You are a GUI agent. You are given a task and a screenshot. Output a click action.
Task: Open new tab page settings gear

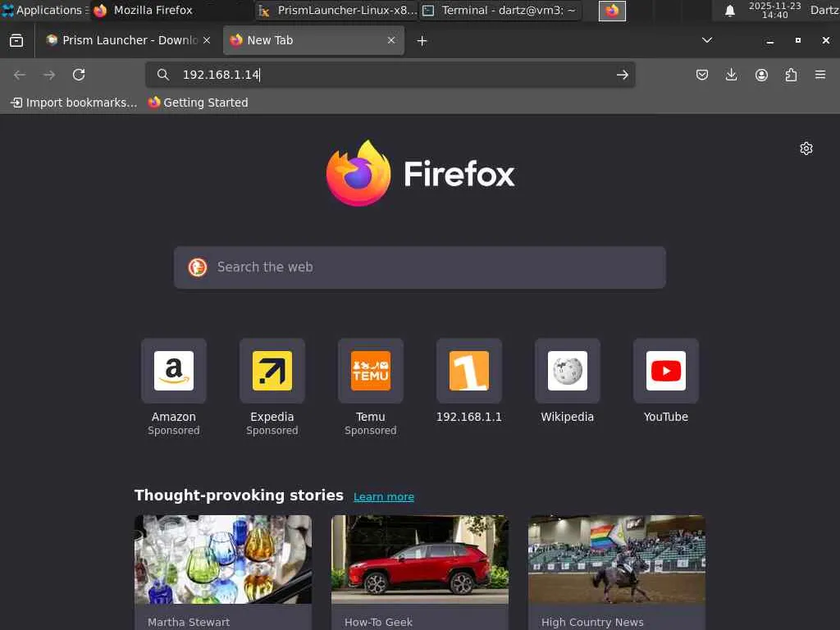click(806, 148)
